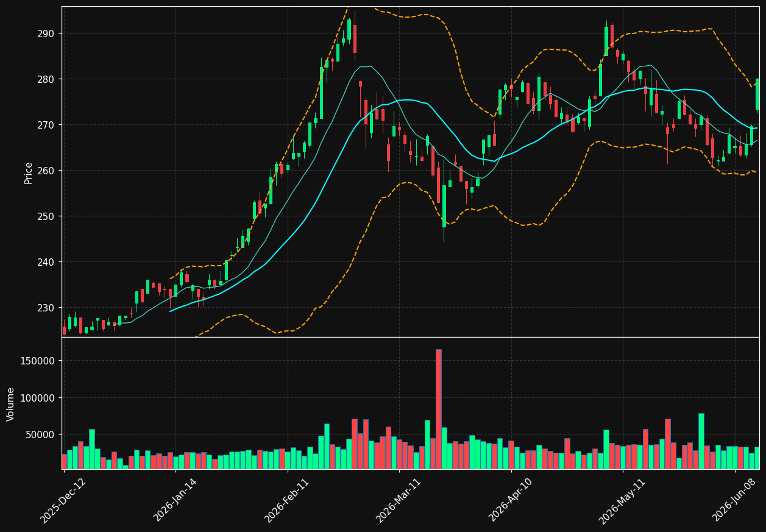
Task: Click the 270 price axis value
Action: [47, 125]
